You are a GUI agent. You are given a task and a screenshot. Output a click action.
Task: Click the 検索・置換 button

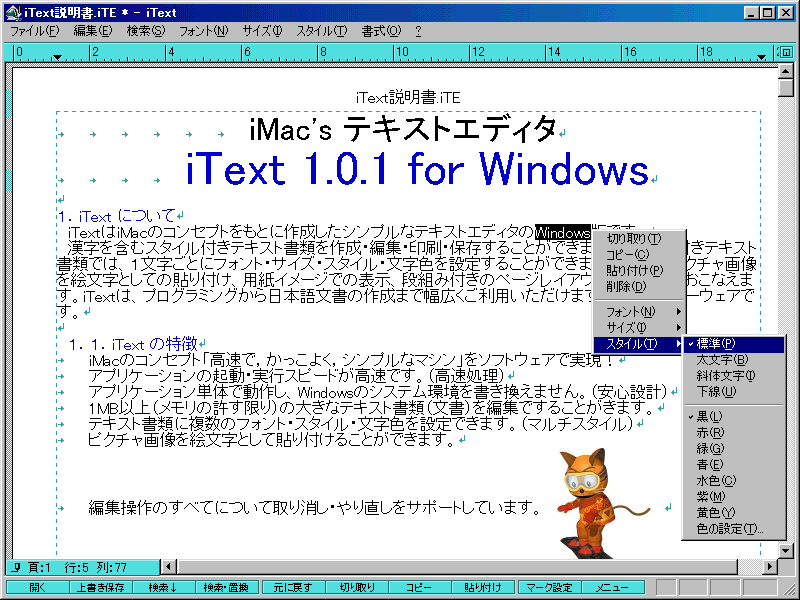pos(227,587)
